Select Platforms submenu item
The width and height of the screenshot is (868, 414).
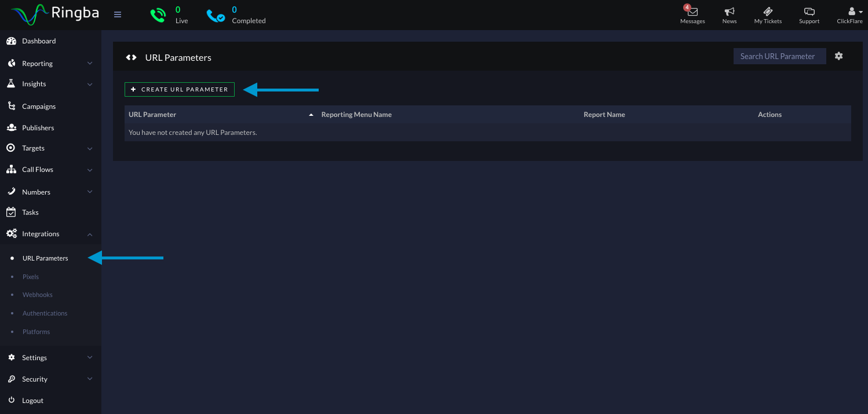click(37, 332)
